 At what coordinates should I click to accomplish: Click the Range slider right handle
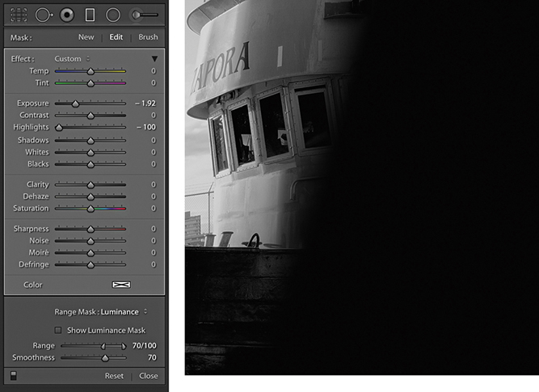(124, 346)
